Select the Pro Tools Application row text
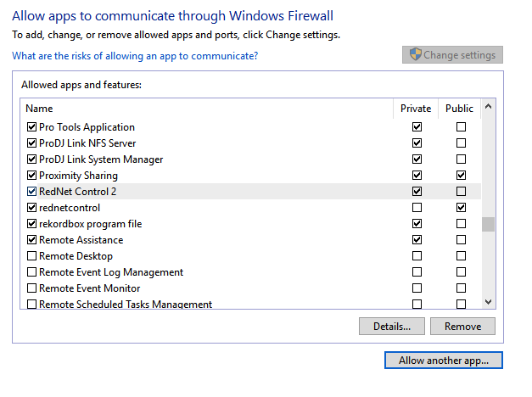 point(87,127)
